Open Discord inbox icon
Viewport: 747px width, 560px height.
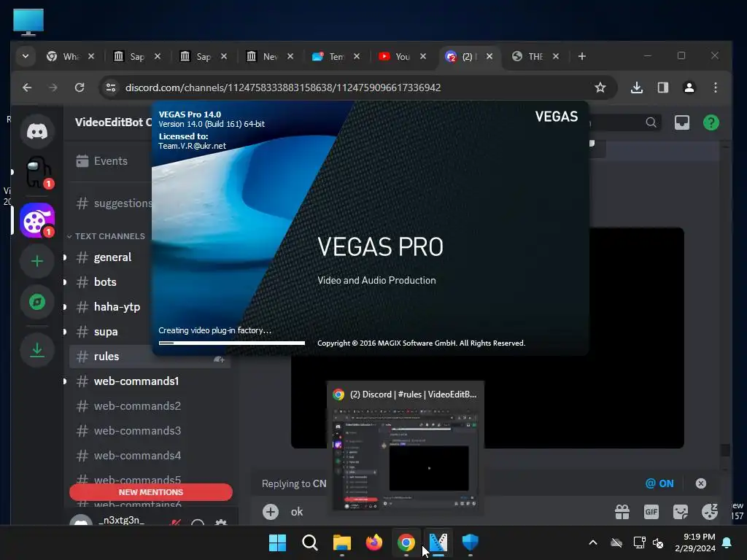coord(682,122)
